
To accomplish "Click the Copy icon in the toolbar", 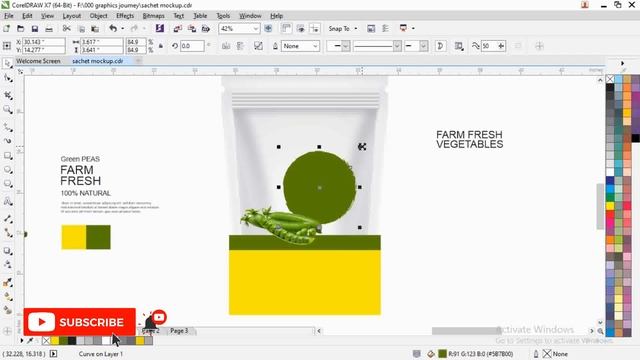I will pyautogui.click(x=81, y=29).
